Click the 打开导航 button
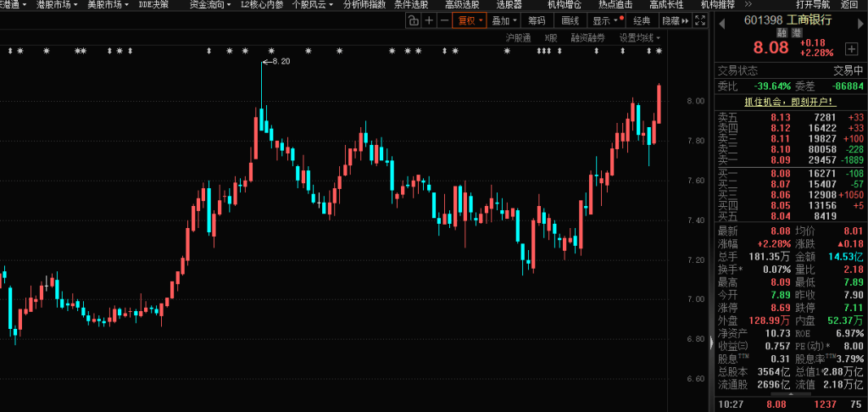The width and height of the screenshot is (868, 412). (x=789, y=4)
